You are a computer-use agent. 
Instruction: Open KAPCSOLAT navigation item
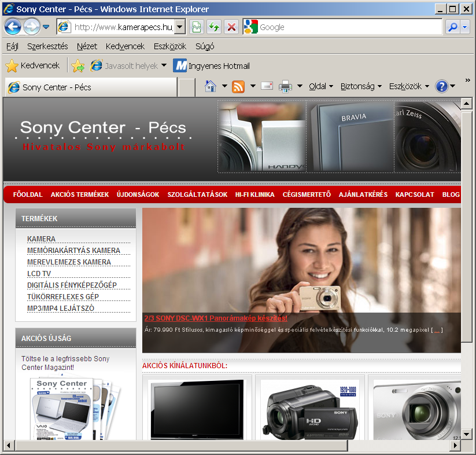(415, 195)
